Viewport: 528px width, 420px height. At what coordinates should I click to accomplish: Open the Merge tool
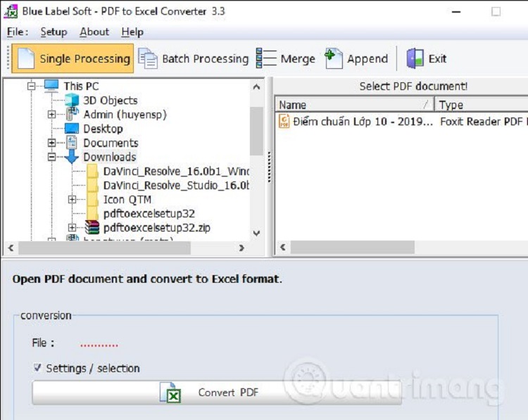(286, 58)
